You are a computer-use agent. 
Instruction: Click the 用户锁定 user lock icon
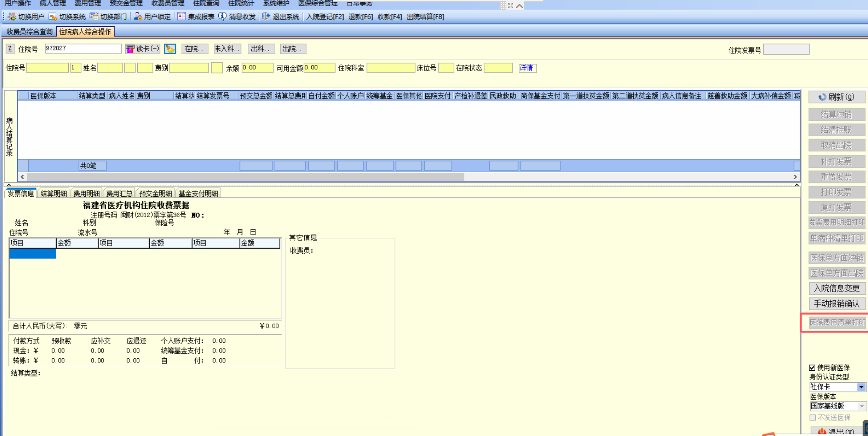(138, 17)
